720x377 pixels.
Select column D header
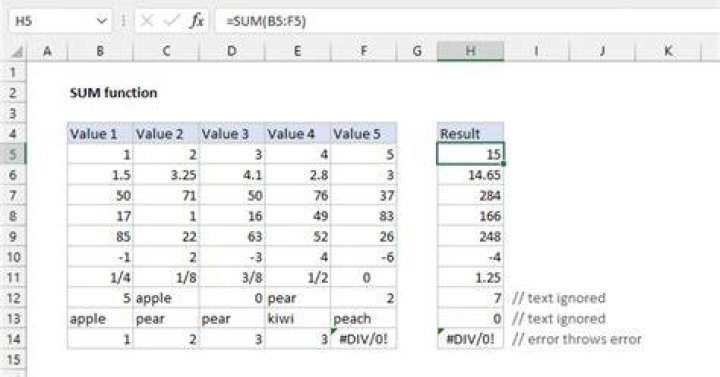[x=232, y=51]
